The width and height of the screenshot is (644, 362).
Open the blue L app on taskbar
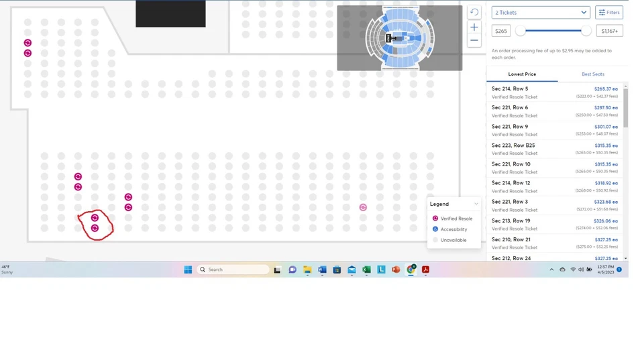pos(381,269)
